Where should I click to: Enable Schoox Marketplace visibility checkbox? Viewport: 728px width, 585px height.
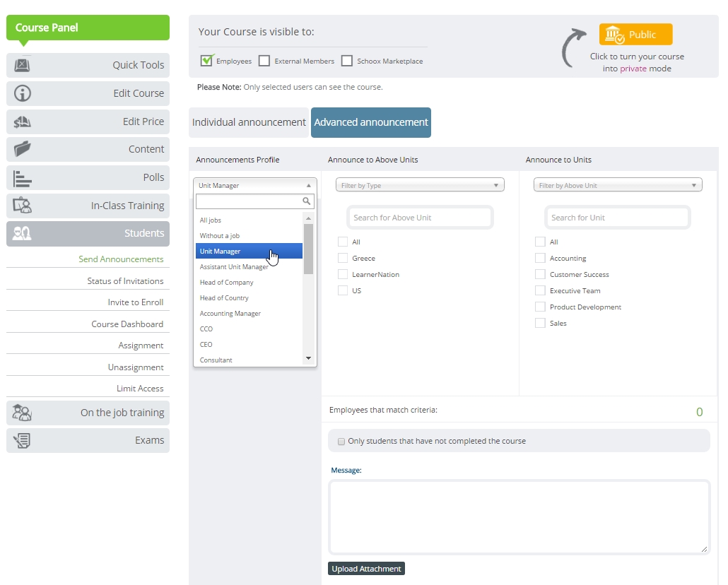pyautogui.click(x=347, y=61)
